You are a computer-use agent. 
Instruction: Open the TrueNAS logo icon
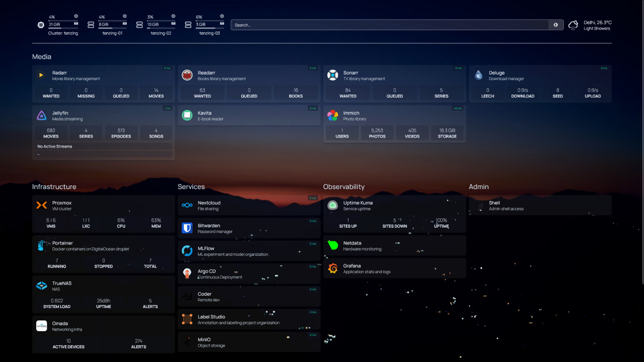(x=41, y=286)
